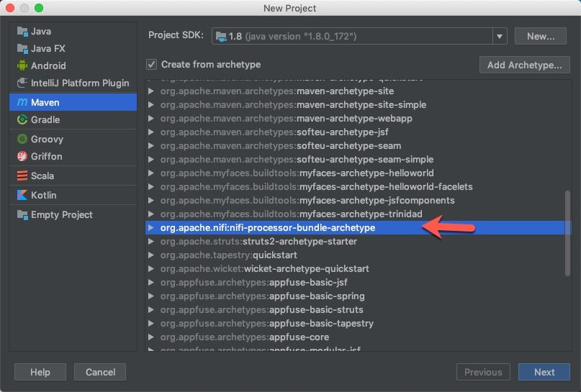Click the Griffon project icon
The height and width of the screenshot is (392, 581).
point(22,157)
